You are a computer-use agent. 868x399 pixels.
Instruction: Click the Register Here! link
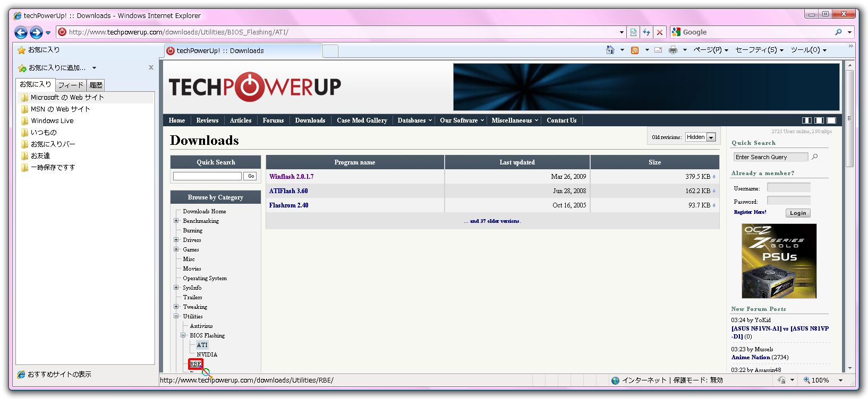point(750,212)
